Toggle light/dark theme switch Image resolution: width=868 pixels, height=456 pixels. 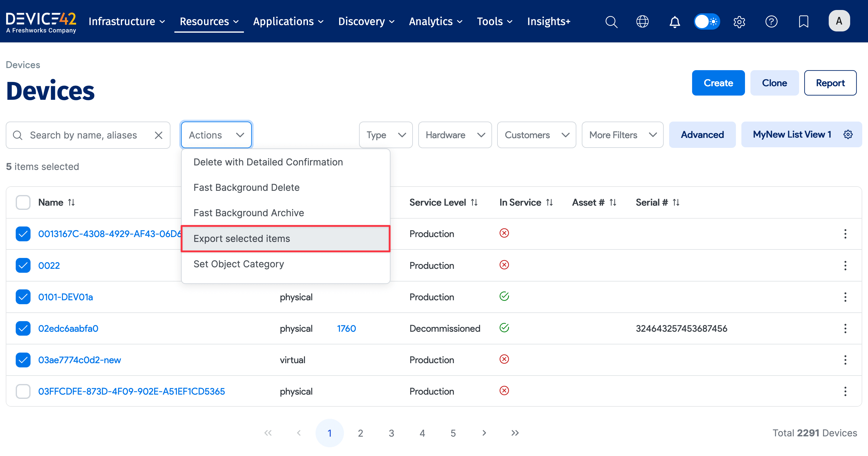click(707, 21)
